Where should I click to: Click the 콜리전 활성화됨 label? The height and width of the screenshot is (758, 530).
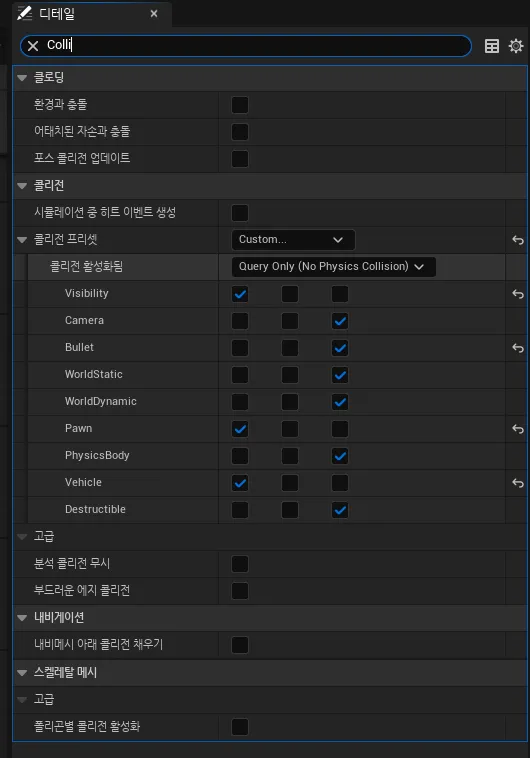(x=87, y=266)
